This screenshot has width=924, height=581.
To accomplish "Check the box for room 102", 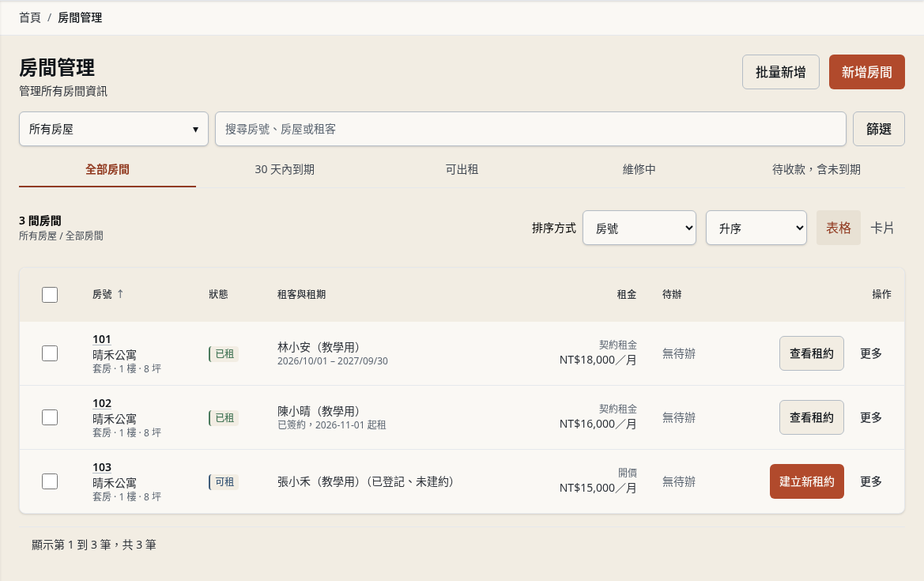I will 50,418.
